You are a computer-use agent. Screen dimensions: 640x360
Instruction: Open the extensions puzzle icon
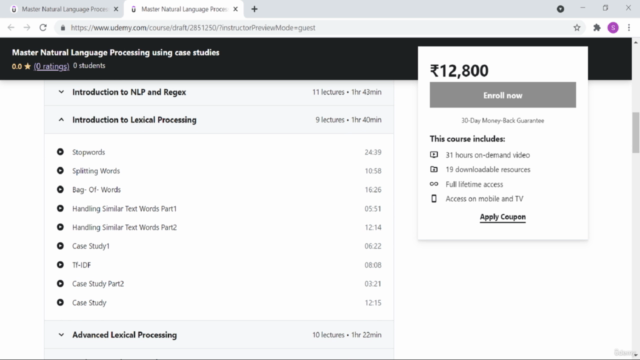(597, 28)
